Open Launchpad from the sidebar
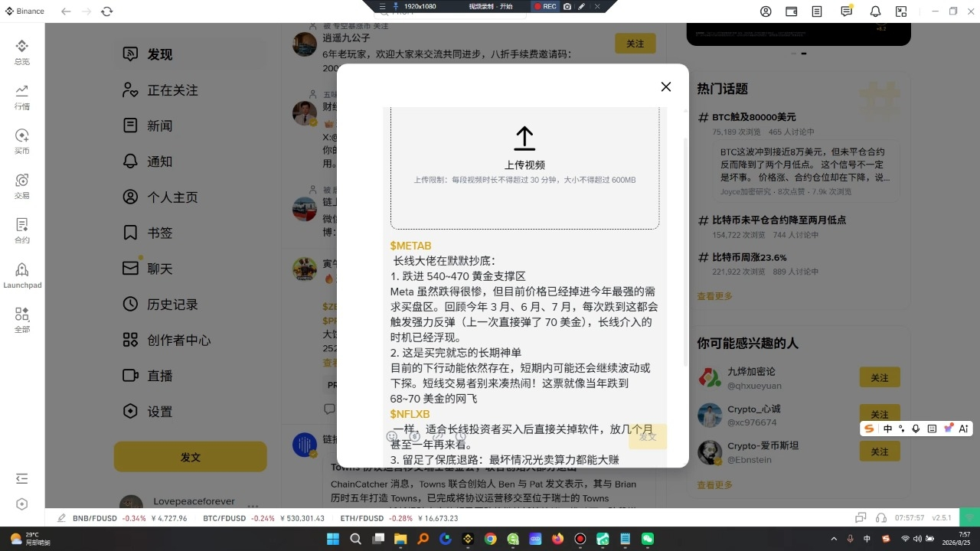Image resolution: width=980 pixels, height=551 pixels. click(22, 275)
